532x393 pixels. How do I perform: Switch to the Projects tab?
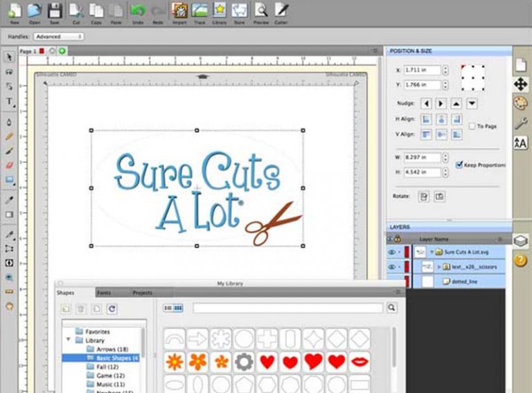pyautogui.click(x=142, y=293)
